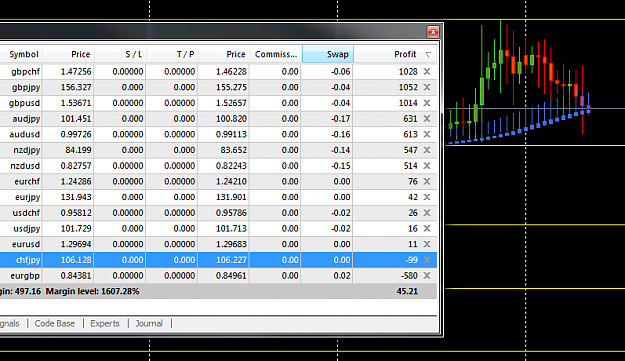Image resolution: width=625 pixels, height=361 pixels.
Task: Select the gbpusd symbol cell
Action: pyautogui.click(x=24, y=103)
